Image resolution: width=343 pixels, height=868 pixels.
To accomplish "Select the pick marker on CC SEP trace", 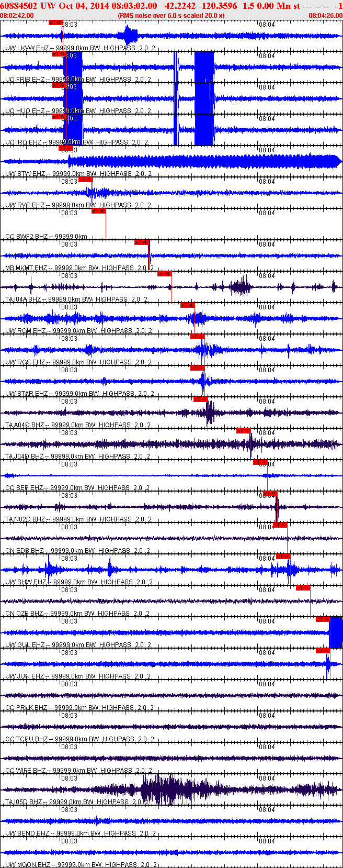I will [x=260, y=462].
